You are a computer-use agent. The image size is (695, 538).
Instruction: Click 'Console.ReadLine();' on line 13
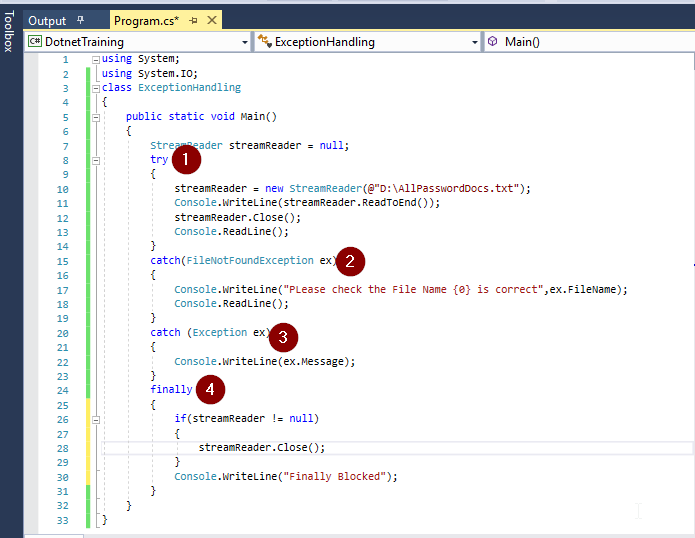(x=231, y=231)
